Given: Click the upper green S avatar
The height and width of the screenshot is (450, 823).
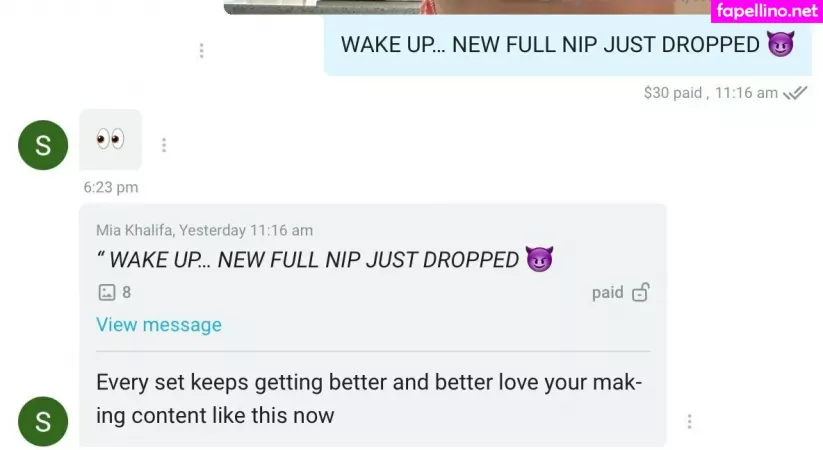Looking at the screenshot, I should point(43,145).
